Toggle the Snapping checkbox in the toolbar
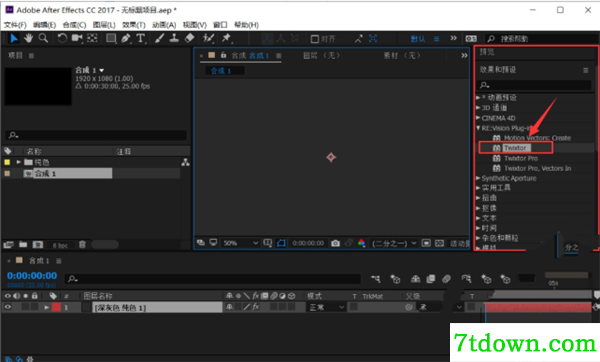600x362 pixels. 315,39
